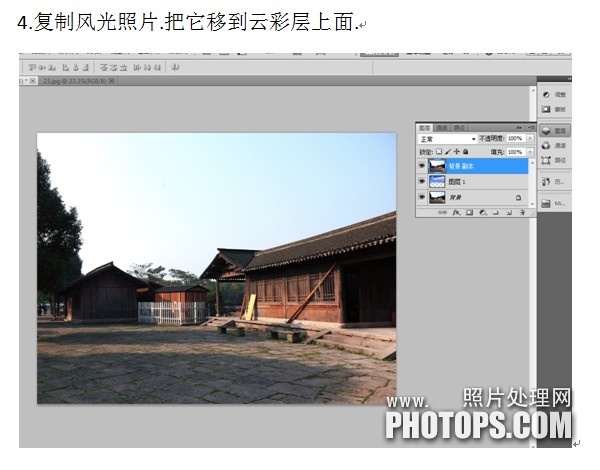Select the 图层 1 layer name
The width and height of the screenshot is (600, 470).
point(457,182)
